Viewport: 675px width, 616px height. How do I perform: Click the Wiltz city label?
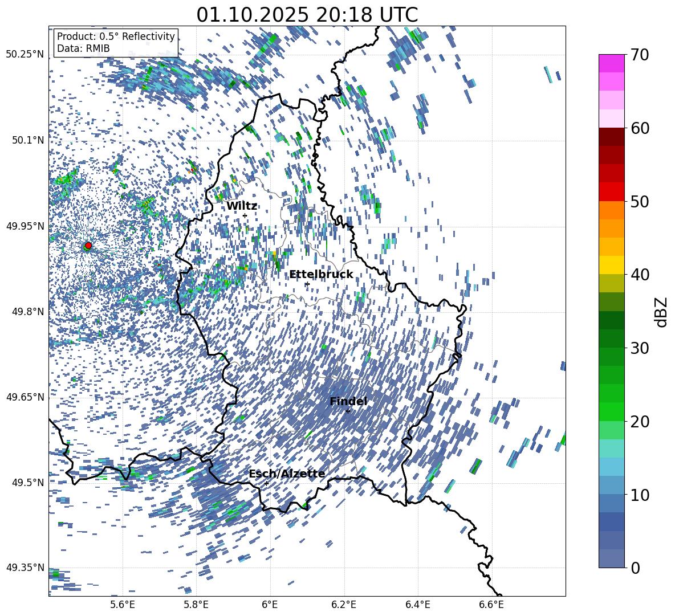tap(242, 206)
